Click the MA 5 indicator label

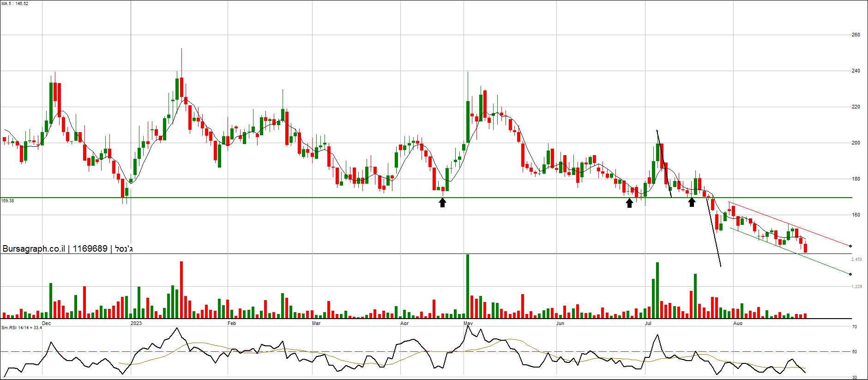click(x=15, y=4)
